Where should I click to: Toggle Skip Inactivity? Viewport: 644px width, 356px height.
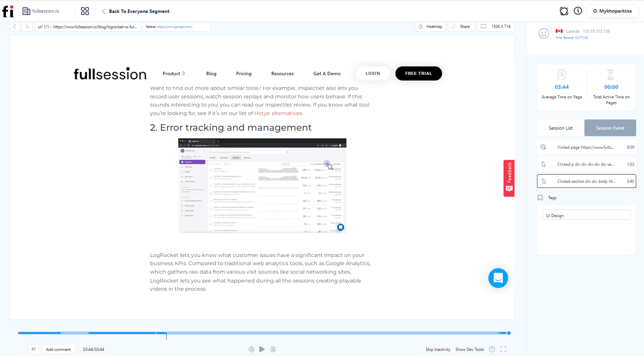pos(438,350)
